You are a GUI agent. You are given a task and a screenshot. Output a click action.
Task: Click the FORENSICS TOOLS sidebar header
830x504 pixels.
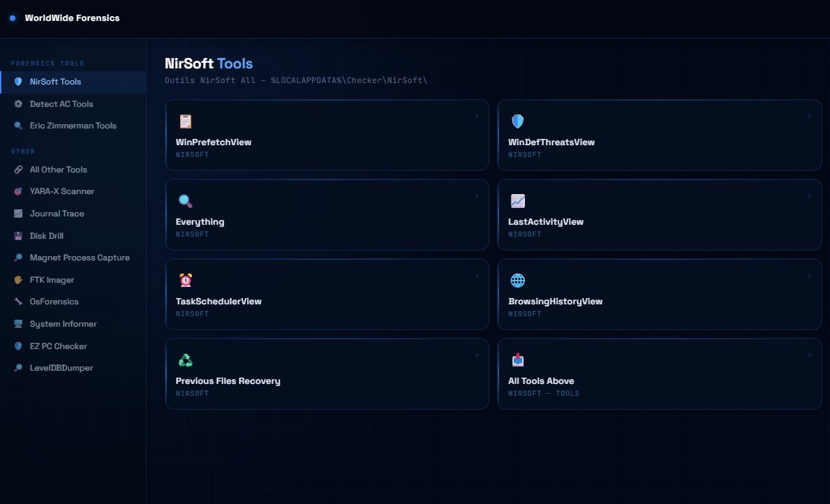pyautogui.click(x=47, y=64)
